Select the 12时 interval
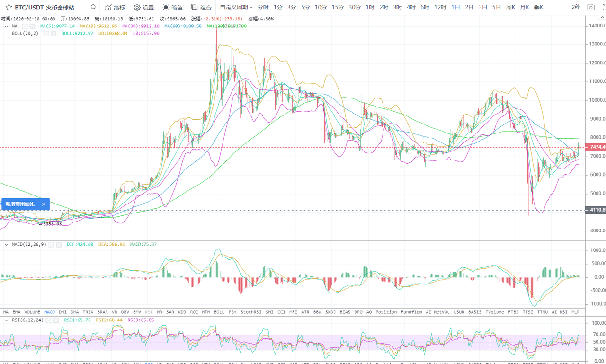 click(x=440, y=8)
